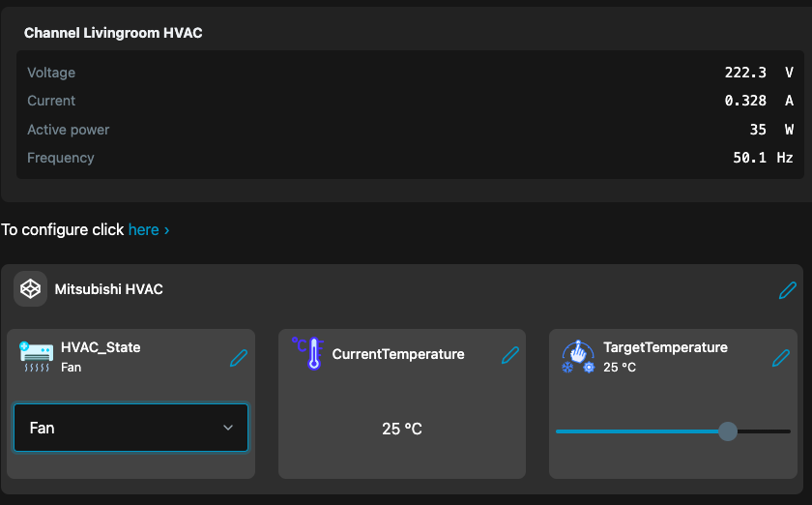
Task: Edit the TargetTemperature widget
Action: coord(781,358)
